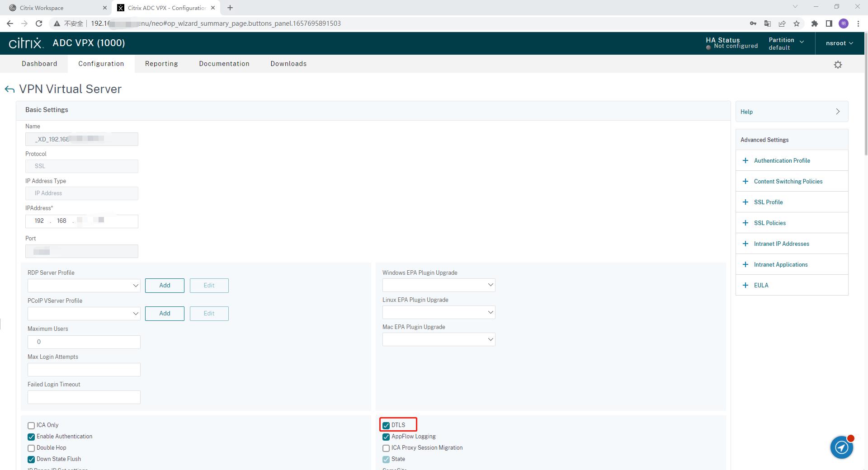The image size is (868, 470).
Task: Click the HA Status Not configured indicator
Action: click(731, 43)
